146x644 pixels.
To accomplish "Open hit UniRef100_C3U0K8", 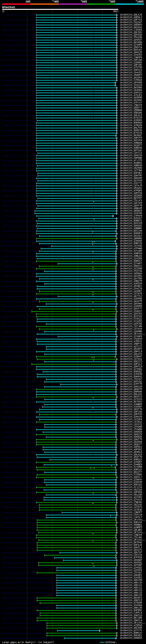I will tap(131, 30).
